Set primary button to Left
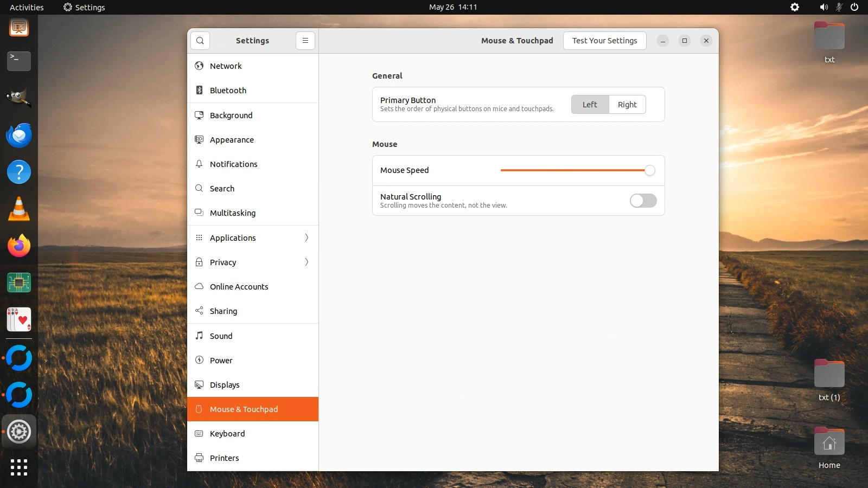The width and height of the screenshot is (868, 488). (x=590, y=105)
